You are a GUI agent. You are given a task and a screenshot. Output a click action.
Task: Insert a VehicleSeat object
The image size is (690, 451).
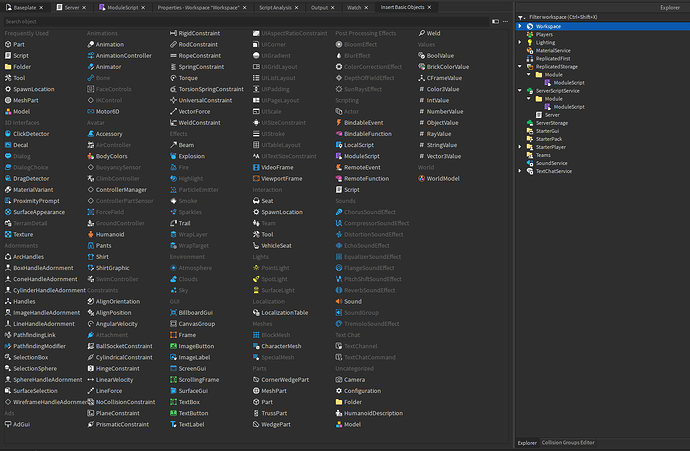pos(272,246)
